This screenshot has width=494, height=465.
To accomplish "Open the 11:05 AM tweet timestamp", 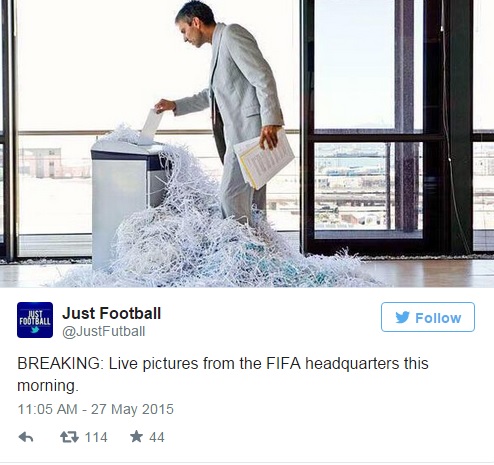I will [47, 409].
